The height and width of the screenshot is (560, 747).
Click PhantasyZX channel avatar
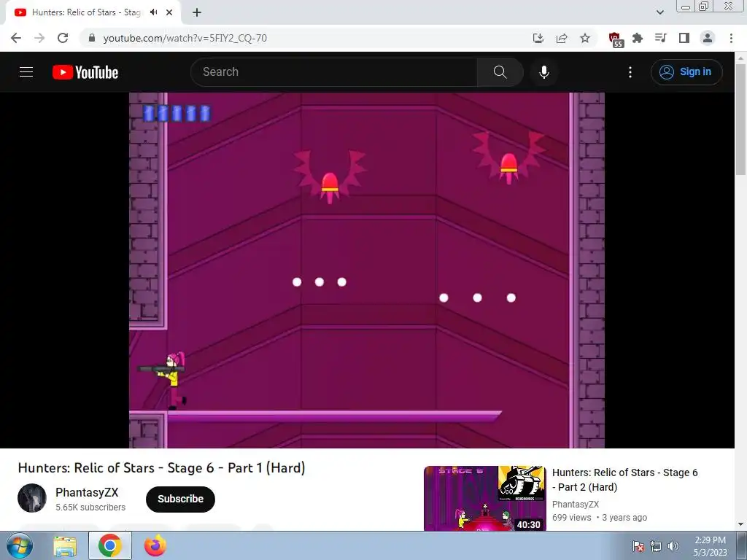[32, 498]
